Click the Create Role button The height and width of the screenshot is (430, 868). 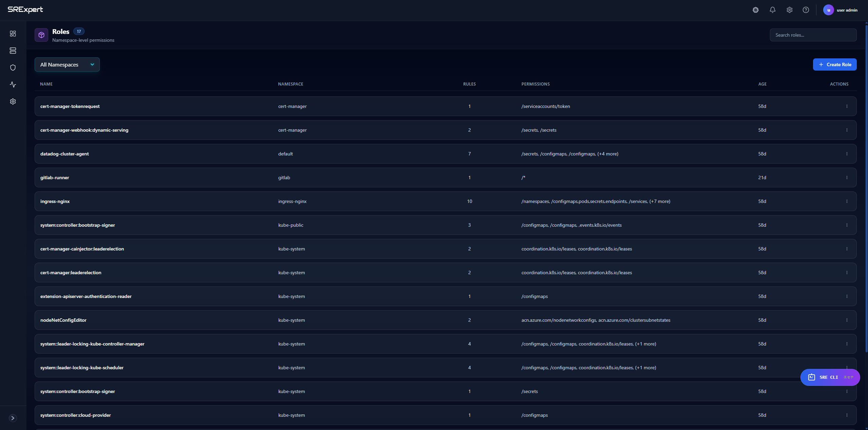pyautogui.click(x=835, y=64)
